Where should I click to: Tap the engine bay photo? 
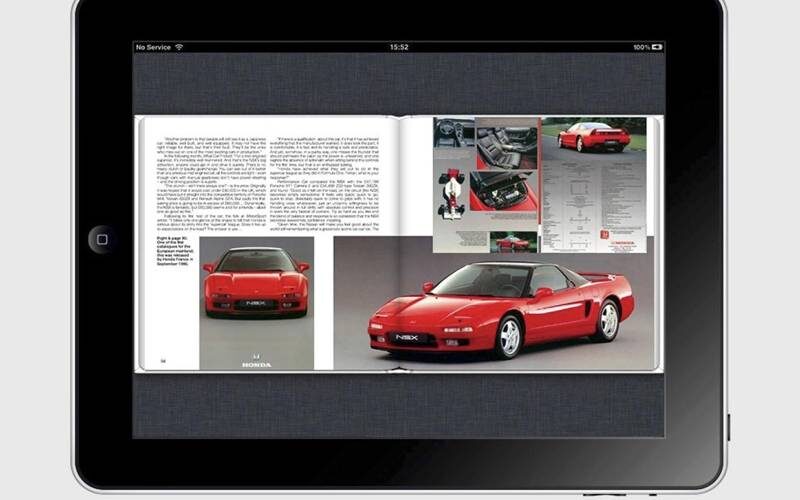pyautogui.click(x=504, y=191)
